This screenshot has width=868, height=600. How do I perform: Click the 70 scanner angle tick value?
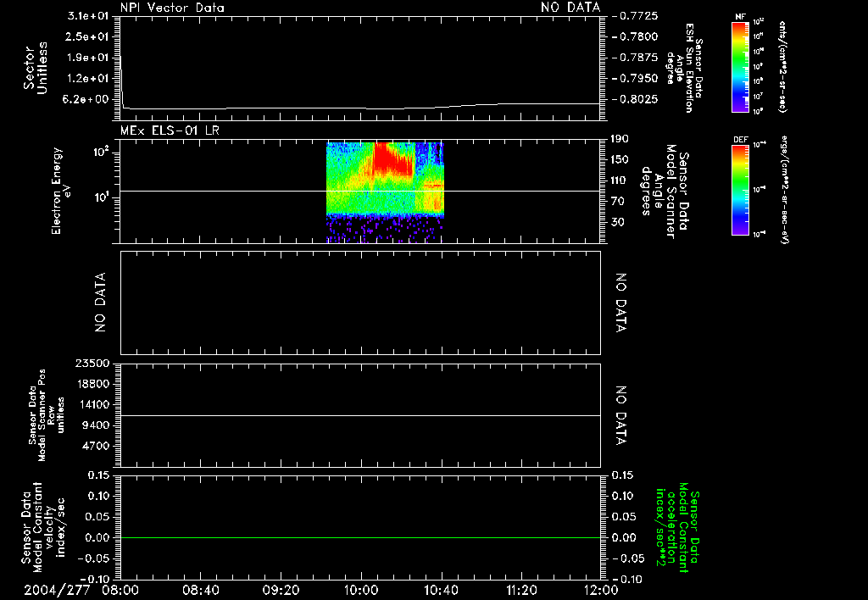click(x=616, y=201)
